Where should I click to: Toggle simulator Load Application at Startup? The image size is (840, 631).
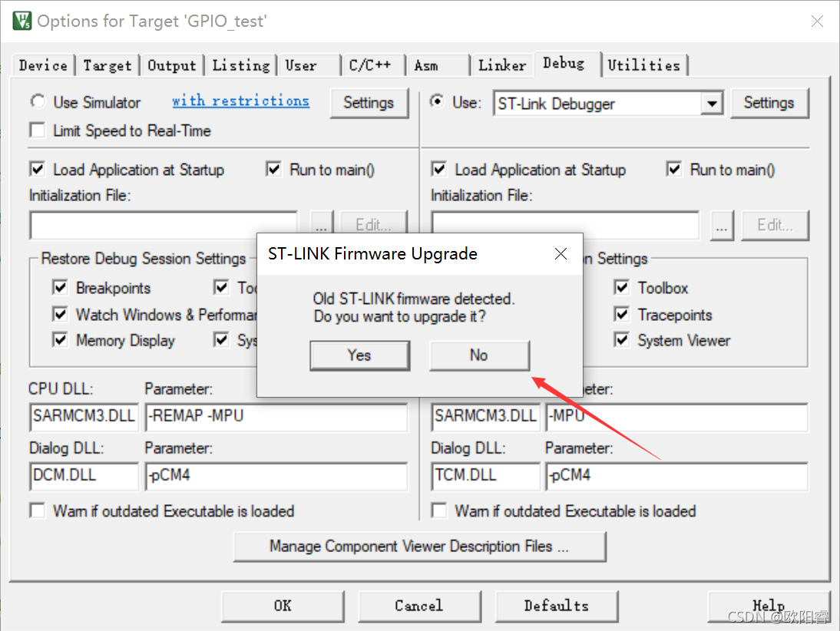(x=38, y=170)
